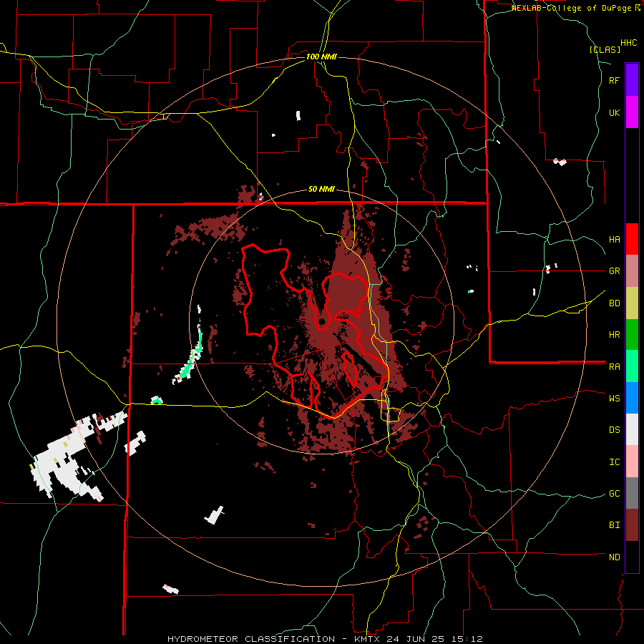The image size is (644, 644).
Task: Click the 50 NMI range ring label
Action: (321, 190)
